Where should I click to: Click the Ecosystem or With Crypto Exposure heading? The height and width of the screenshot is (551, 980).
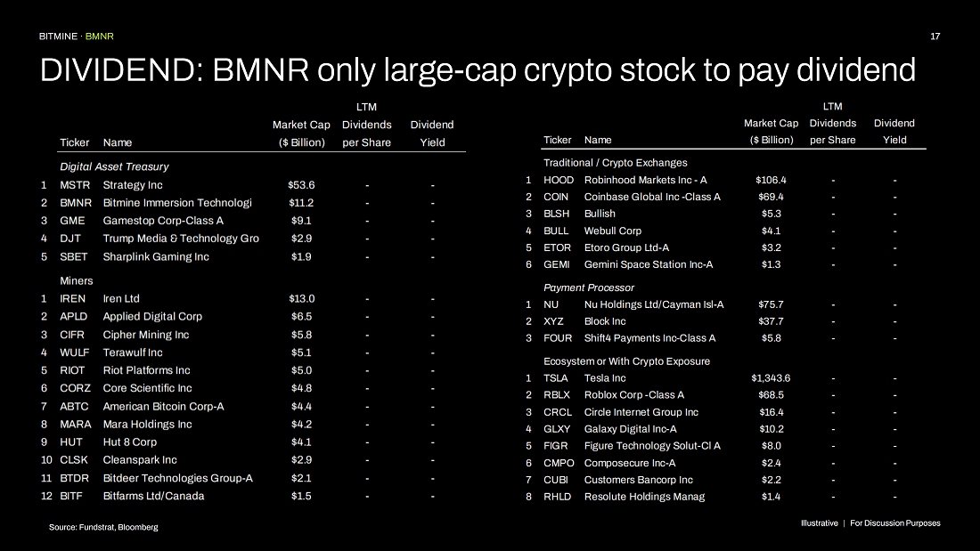pos(626,361)
